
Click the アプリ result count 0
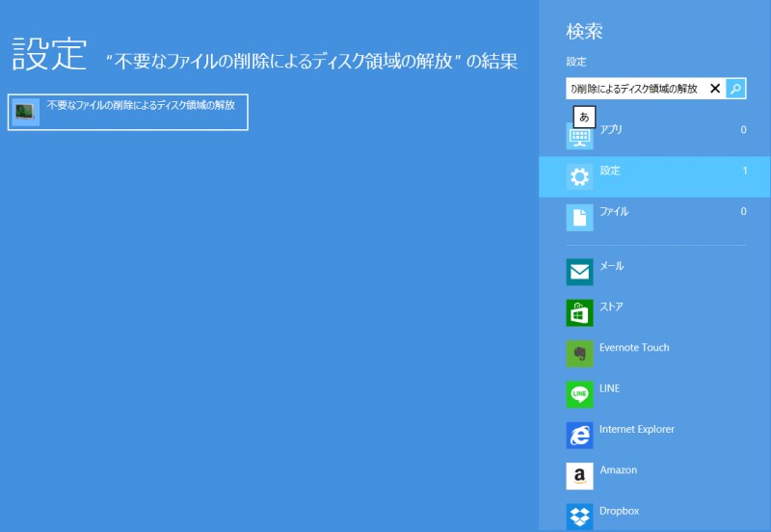[743, 130]
